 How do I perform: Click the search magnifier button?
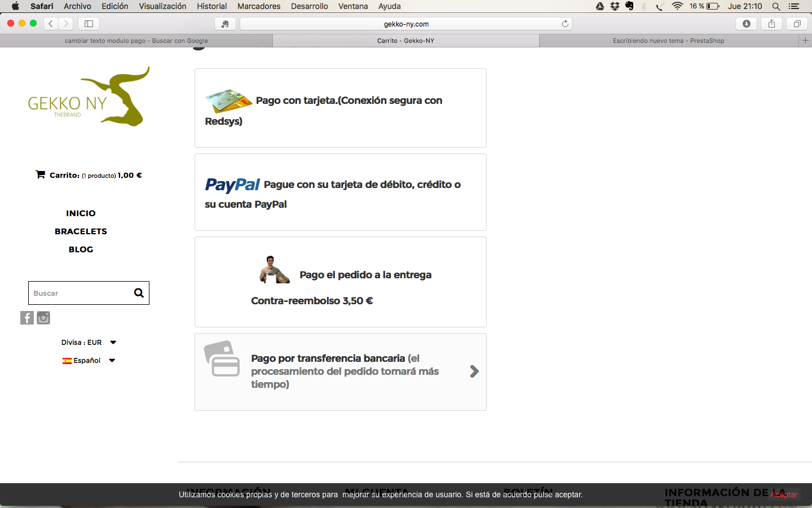[139, 293]
